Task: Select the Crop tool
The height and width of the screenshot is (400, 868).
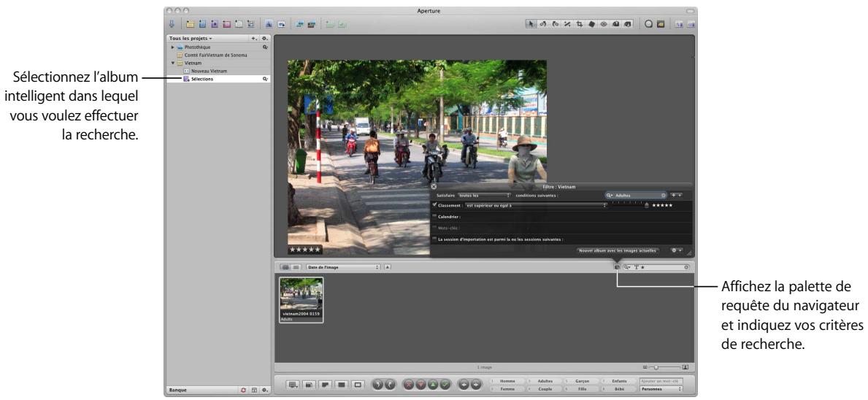Action: (x=578, y=24)
